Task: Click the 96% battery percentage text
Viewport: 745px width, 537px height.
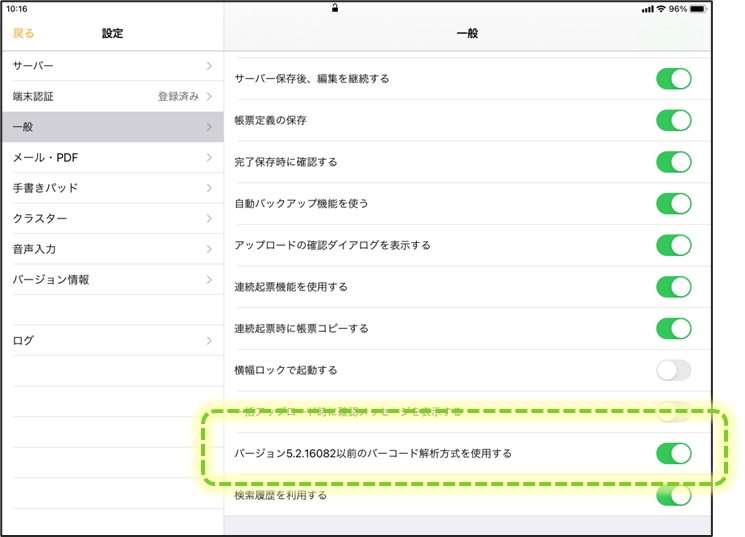Action: pos(678,9)
